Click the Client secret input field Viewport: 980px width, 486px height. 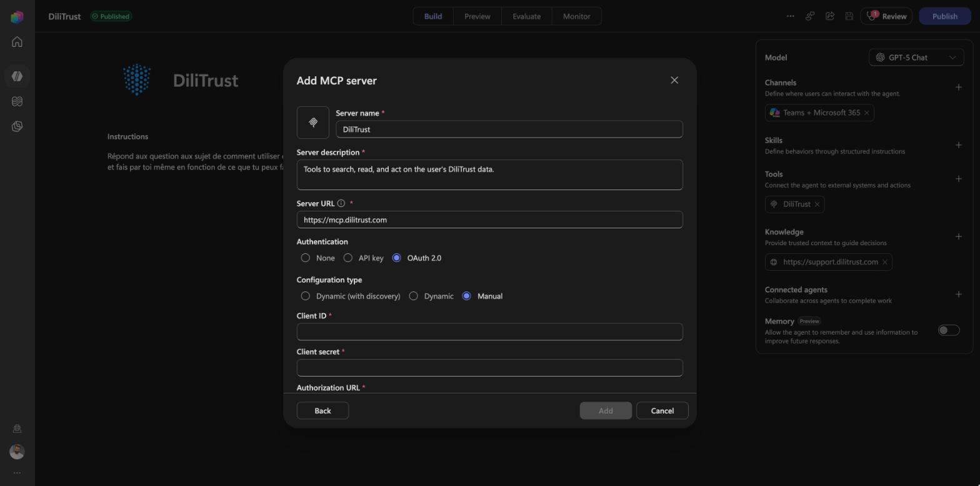tap(490, 368)
